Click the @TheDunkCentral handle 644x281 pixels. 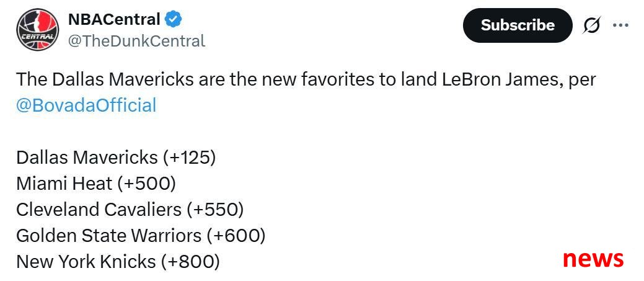pyautogui.click(x=136, y=41)
